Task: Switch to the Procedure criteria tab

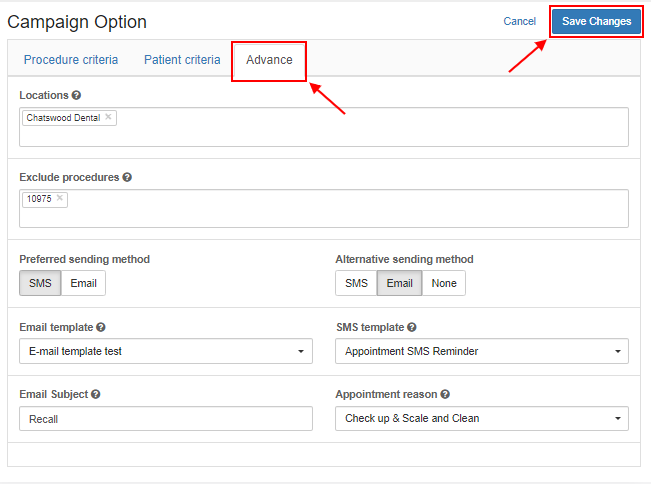Action: [x=71, y=60]
